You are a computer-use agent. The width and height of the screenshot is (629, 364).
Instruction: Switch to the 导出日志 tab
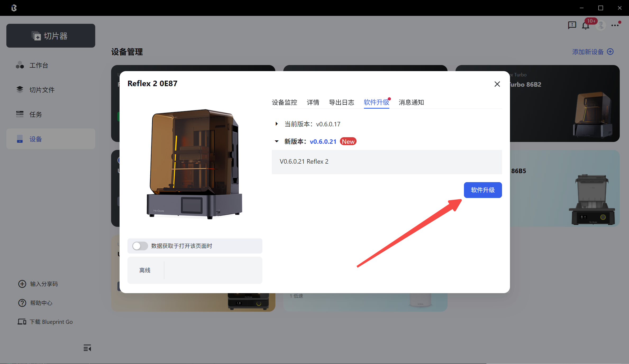342,102
